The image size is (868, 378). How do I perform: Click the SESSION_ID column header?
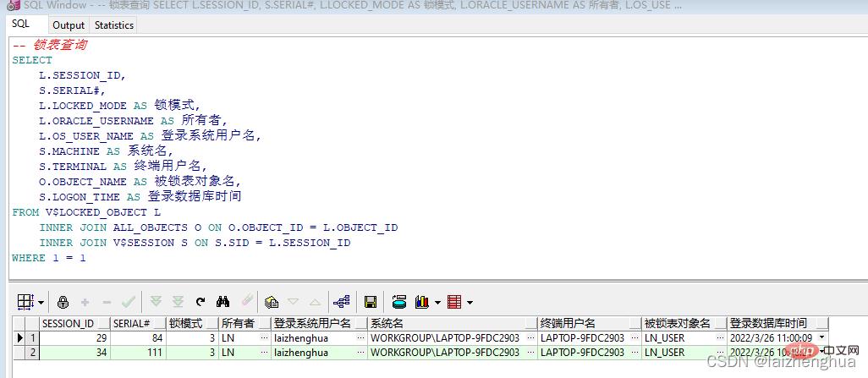(68, 323)
